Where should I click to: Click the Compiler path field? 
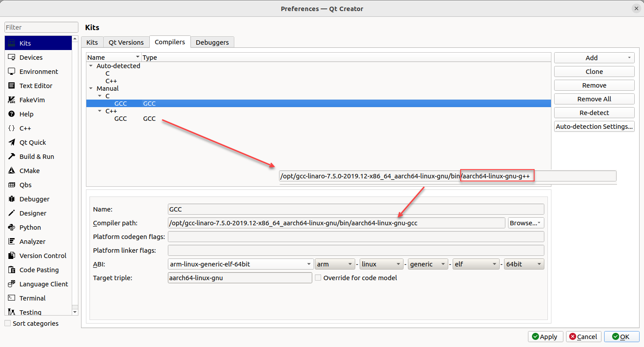[337, 223]
